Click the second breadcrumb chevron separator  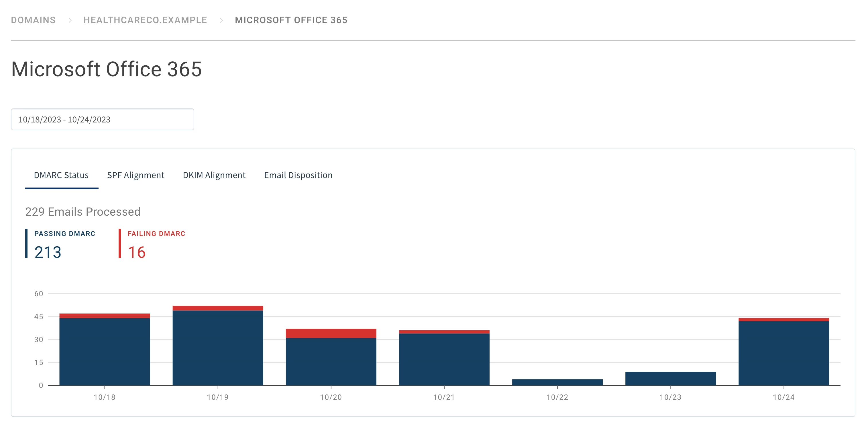click(x=221, y=21)
